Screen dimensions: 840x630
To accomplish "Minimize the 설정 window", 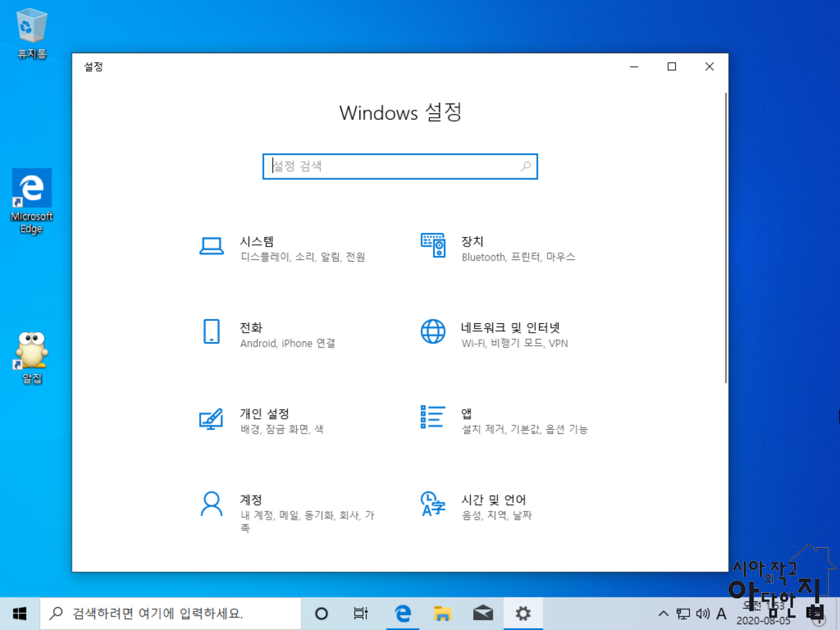I will [x=634, y=66].
